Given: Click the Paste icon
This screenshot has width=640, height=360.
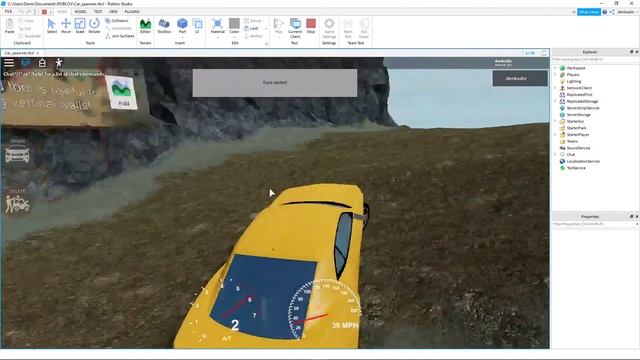Looking at the screenshot, I should pos(9,26).
